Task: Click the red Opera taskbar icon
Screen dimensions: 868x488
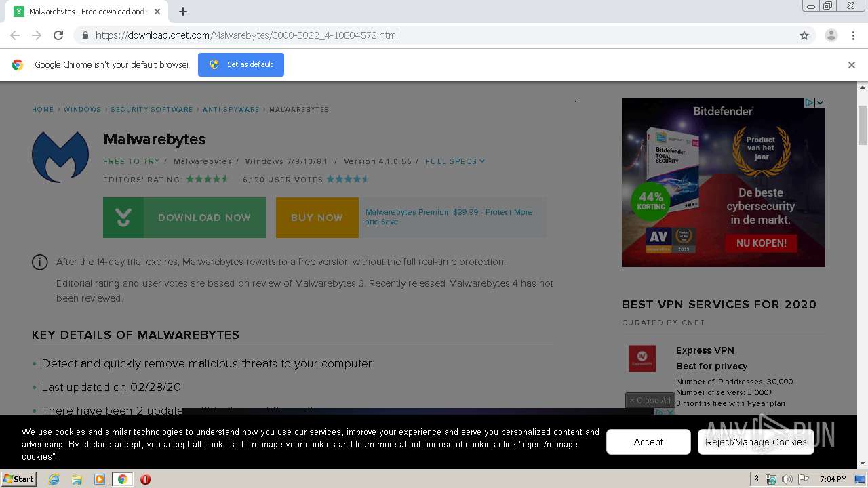Action: click(145, 479)
